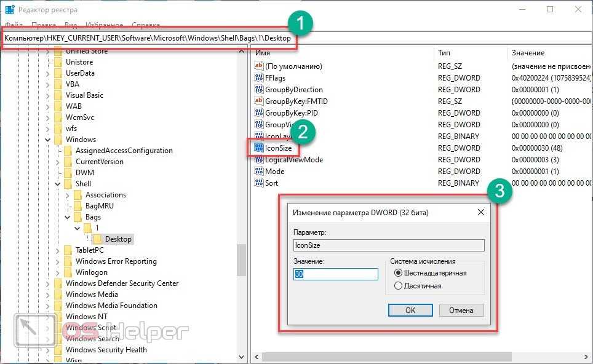
Task: Select the LogicalViewMode DWORD icon
Action: pyautogui.click(x=259, y=159)
